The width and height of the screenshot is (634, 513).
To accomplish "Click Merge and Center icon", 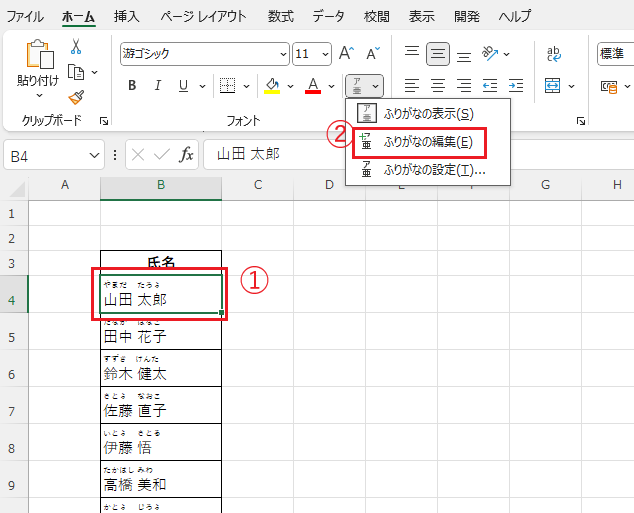I will 552,86.
